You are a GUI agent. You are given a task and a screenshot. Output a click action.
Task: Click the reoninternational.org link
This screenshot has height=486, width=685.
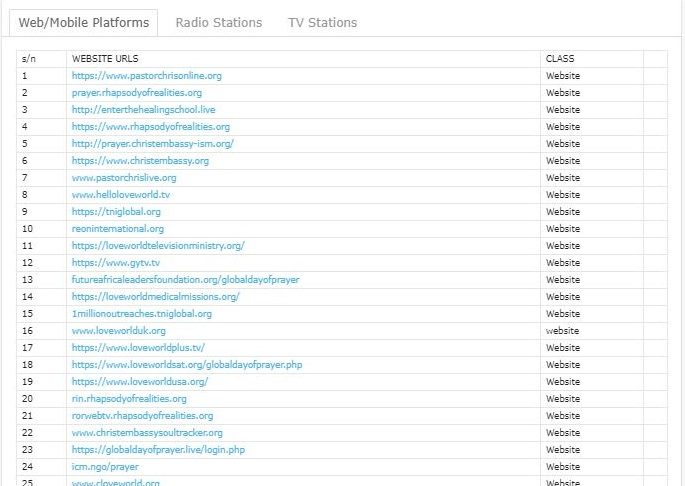point(117,229)
